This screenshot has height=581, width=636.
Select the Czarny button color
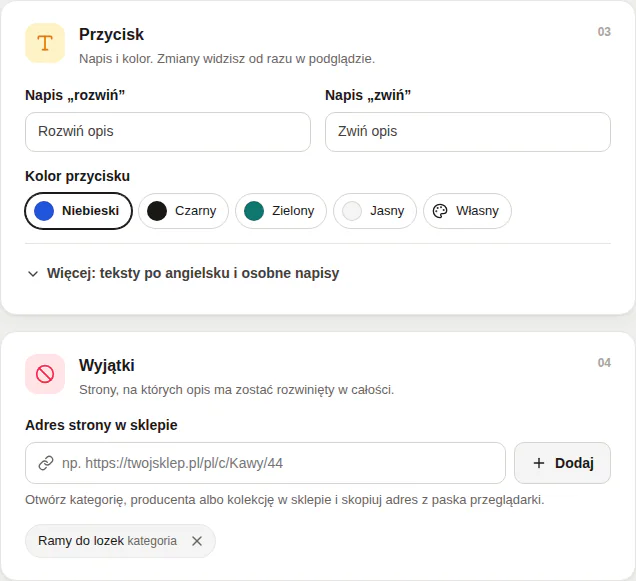183,211
